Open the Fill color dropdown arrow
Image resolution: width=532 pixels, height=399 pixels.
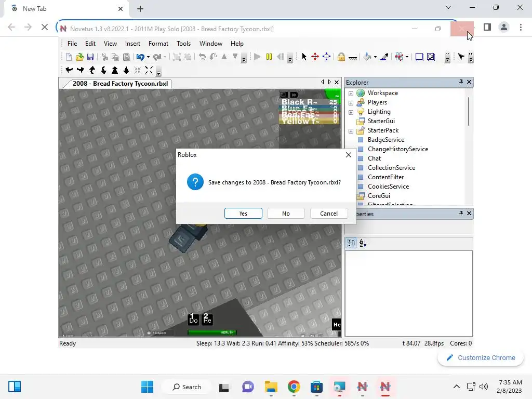tap(375, 57)
